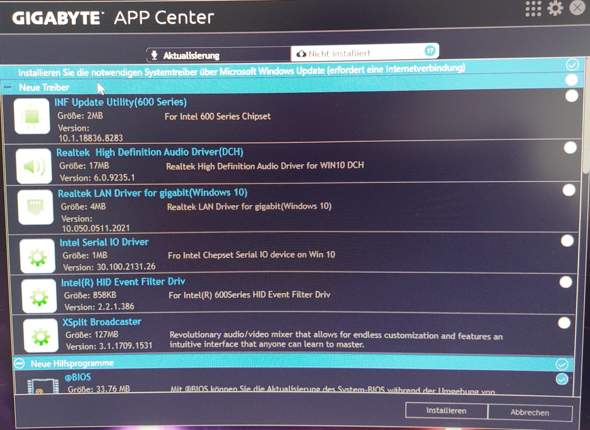Click 'Größe: 17MB' size text
Screen dimensions: 590x430
coord(84,165)
